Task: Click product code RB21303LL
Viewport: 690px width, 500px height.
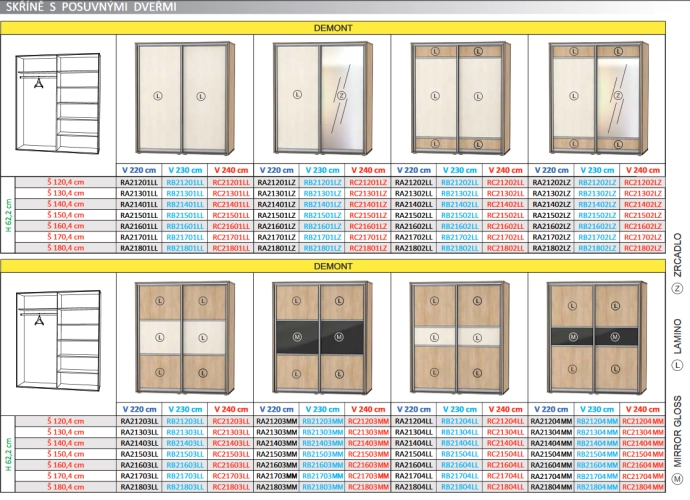Action: click(185, 432)
